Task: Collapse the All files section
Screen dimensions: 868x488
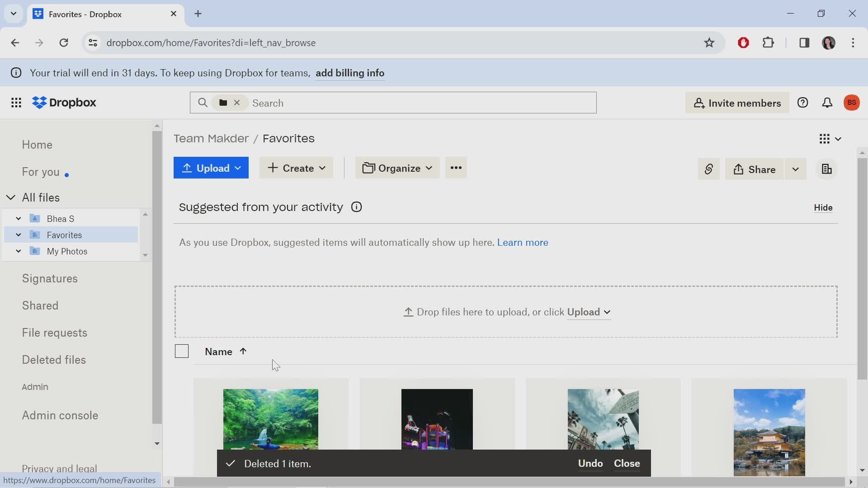Action: pyautogui.click(x=11, y=198)
